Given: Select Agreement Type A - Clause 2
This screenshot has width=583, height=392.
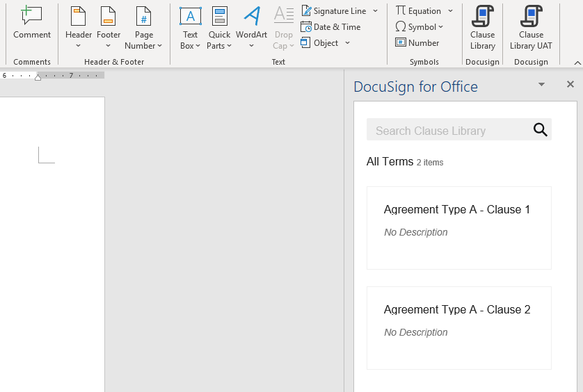Looking at the screenshot, I should [x=458, y=328].
